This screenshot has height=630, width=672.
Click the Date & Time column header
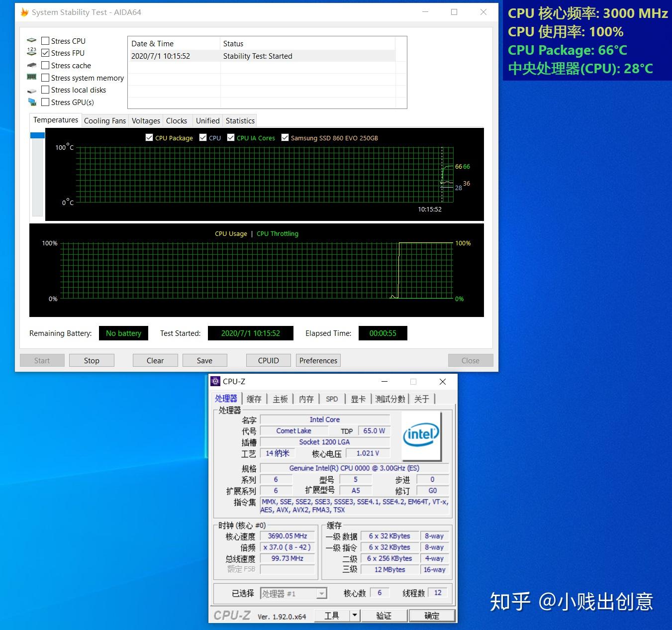174,44
